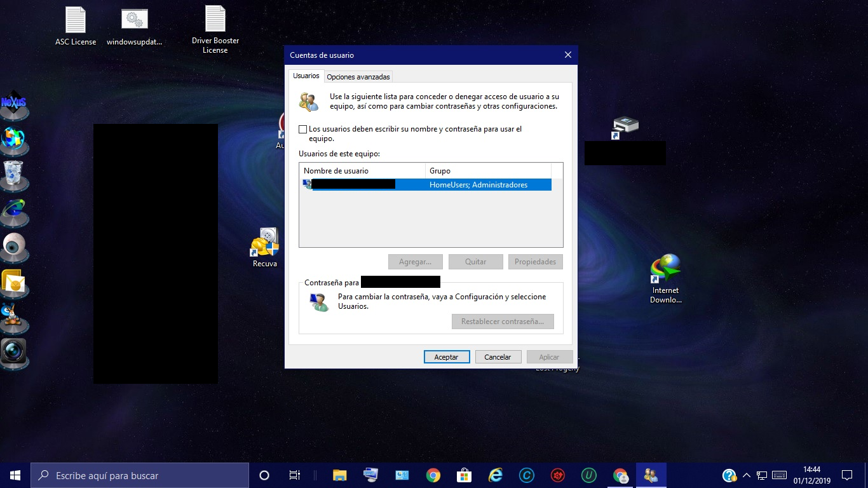Click the taskbar search box
Image resolution: width=868 pixels, height=488 pixels.
[x=140, y=475]
